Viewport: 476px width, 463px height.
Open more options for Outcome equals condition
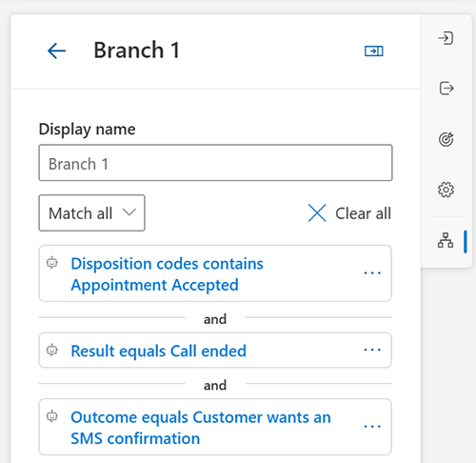tap(372, 427)
